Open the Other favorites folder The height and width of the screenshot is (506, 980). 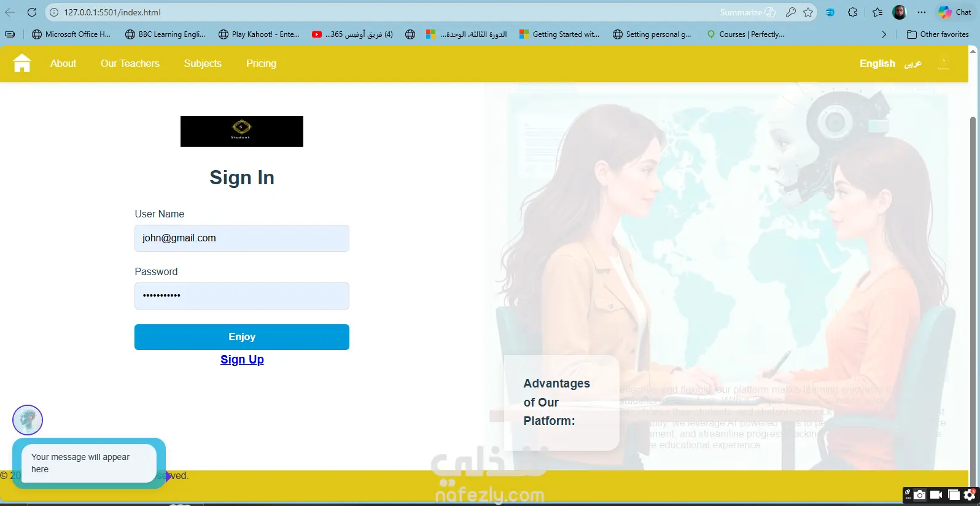click(938, 34)
